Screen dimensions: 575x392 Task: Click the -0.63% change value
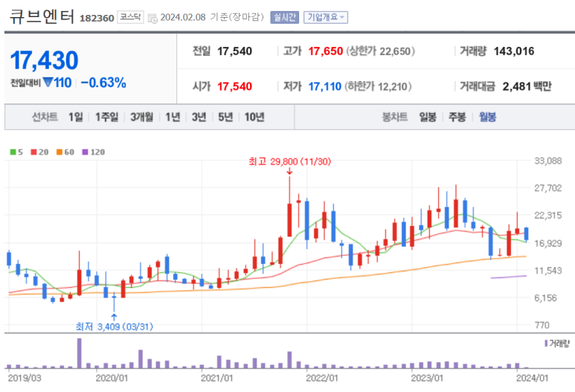[x=103, y=83]
